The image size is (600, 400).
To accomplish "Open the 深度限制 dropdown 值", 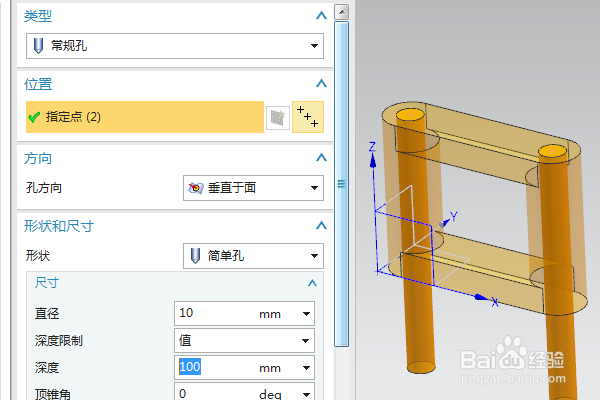I will click(244, 340).
